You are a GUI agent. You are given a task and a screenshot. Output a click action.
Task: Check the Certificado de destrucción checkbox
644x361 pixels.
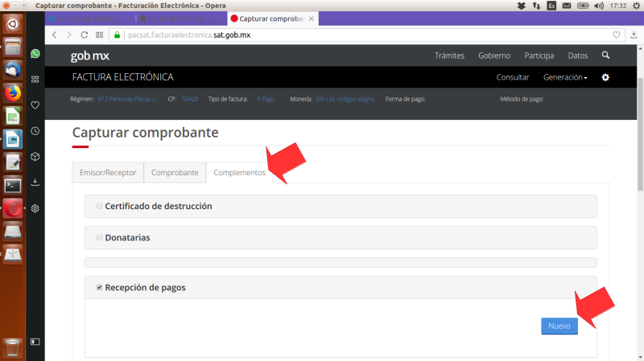99,206
